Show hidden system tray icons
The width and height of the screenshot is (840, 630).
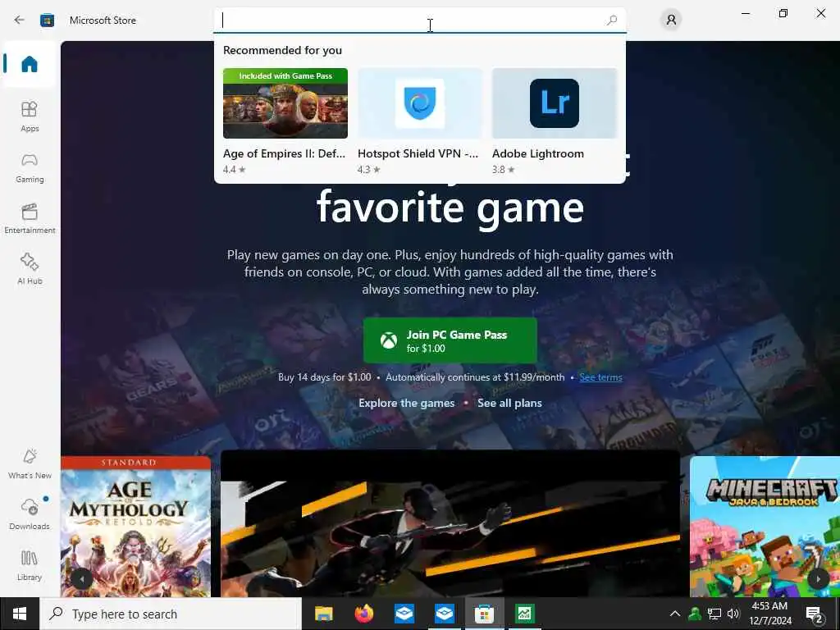pyautogui.click(x=675, y=614)
